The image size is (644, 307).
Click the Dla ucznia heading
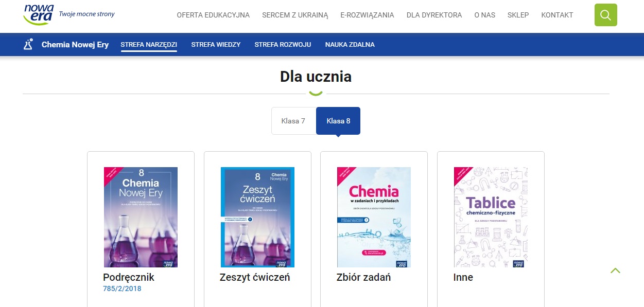[x=316, y=77]
